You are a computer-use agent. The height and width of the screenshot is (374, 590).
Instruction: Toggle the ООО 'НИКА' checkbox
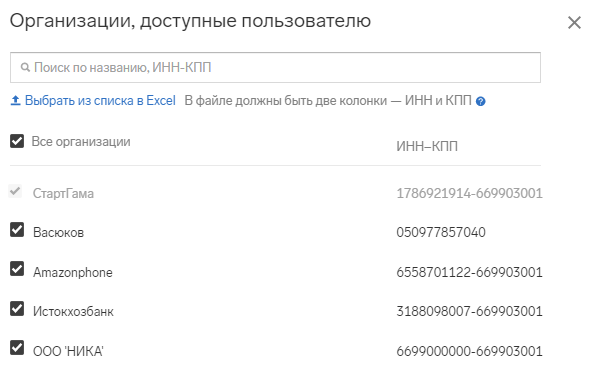[x=17, y=348]
